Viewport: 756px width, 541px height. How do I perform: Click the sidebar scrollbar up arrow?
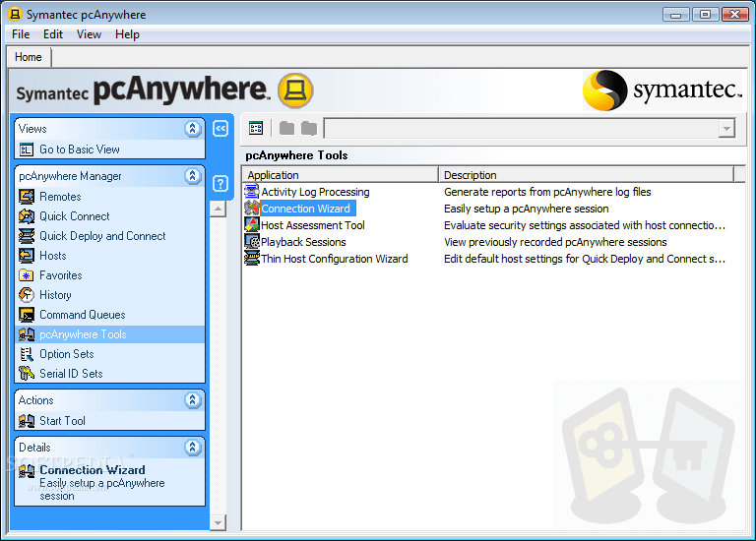218,210
